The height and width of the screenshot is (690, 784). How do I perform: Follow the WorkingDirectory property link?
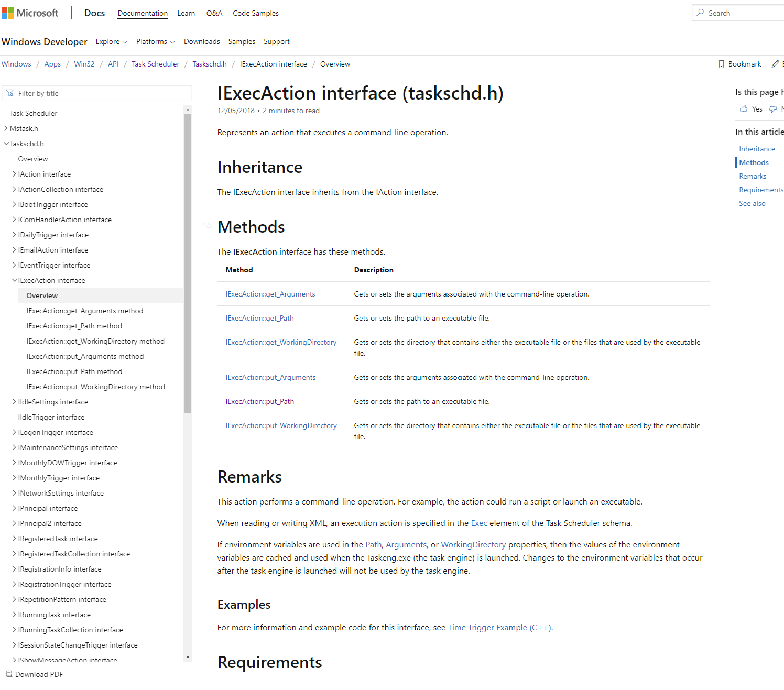[473, 544]
